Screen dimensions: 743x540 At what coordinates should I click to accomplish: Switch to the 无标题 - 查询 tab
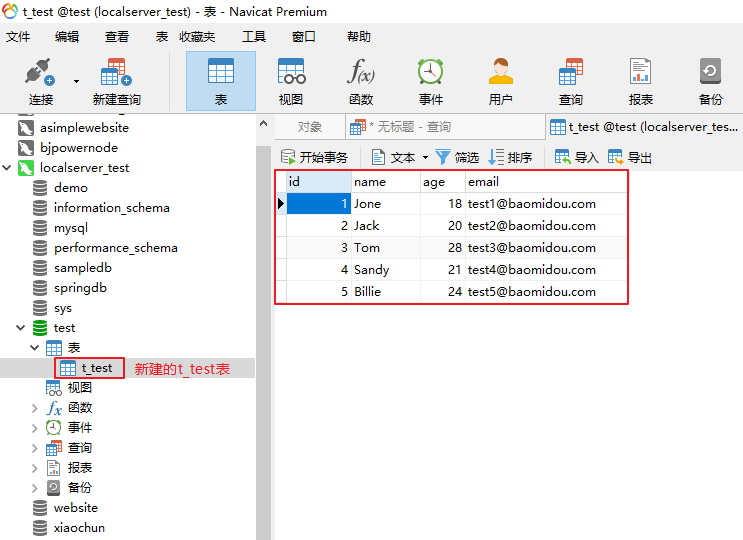(x=445, y=127)
